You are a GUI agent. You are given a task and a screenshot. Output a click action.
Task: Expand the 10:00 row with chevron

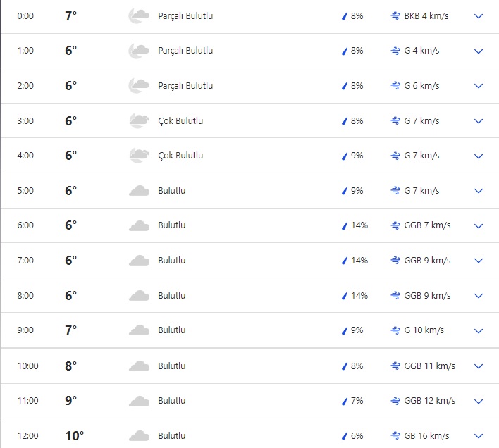coord(479,366)
